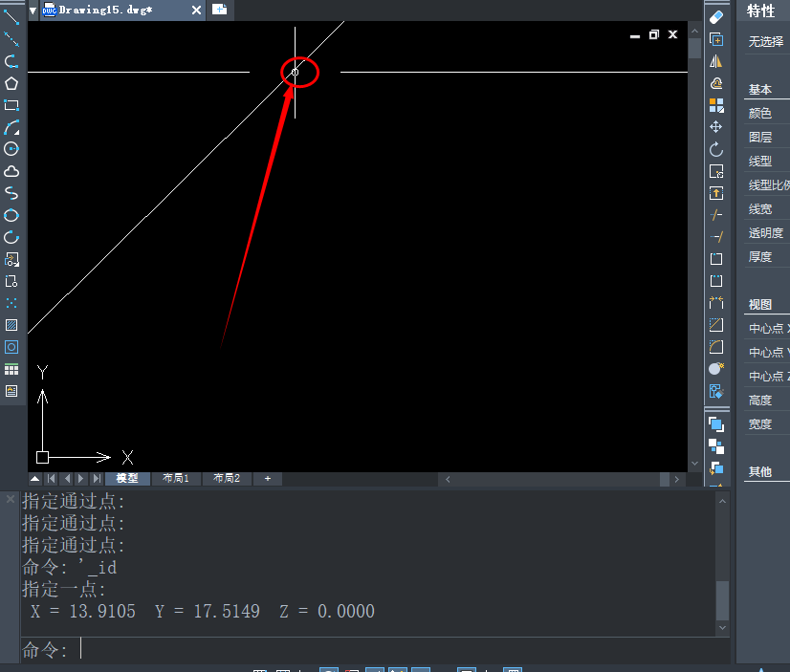Select the Point tool
Screen dimensions: 790x672
tap(11, 303)
